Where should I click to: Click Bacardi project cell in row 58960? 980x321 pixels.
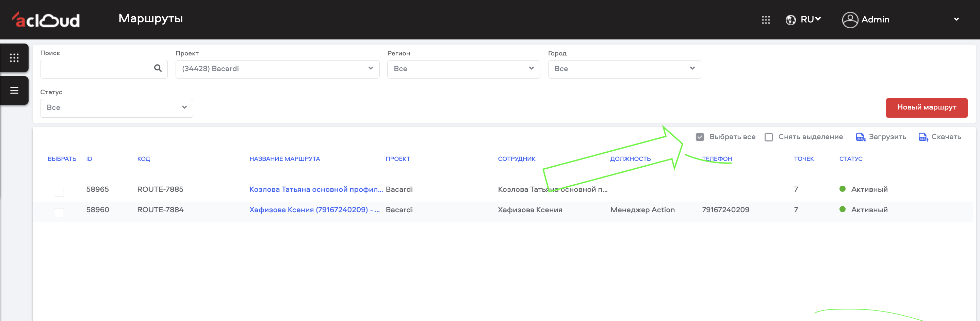[x=399, y=210]
